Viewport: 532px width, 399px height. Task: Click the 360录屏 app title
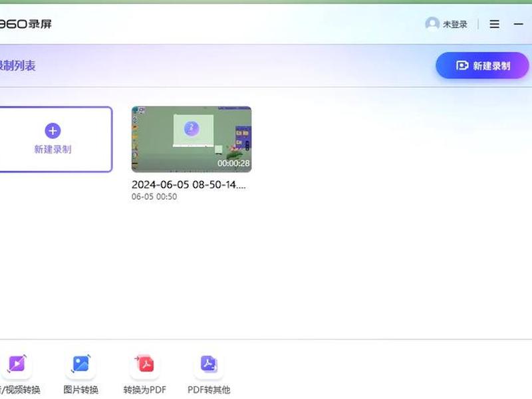tap(25, 24)
